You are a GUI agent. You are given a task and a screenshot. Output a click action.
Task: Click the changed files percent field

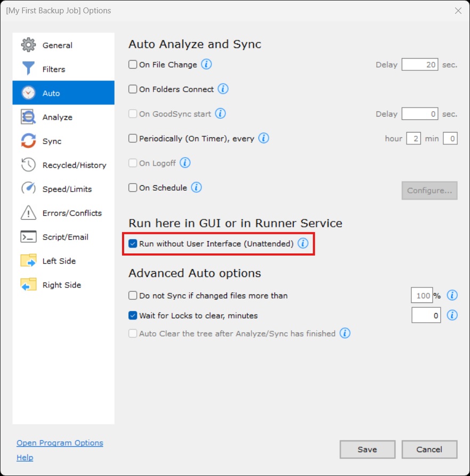coord(422,295)
